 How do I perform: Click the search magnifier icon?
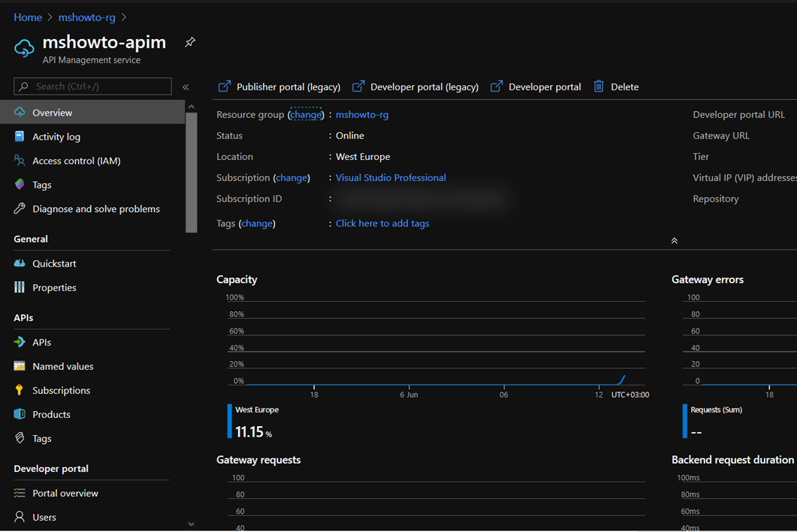point(23,86)
